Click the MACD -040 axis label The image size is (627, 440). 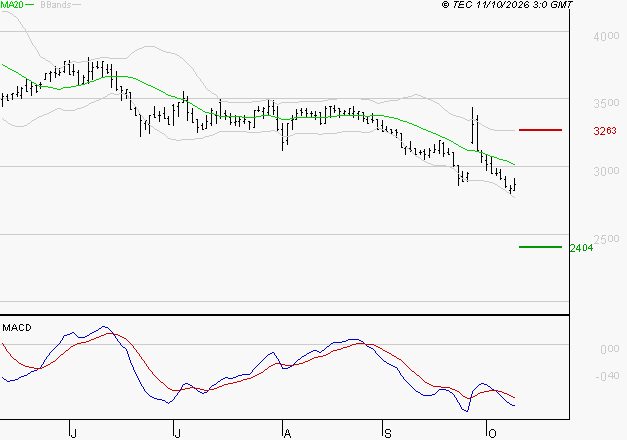coord(607,376)
